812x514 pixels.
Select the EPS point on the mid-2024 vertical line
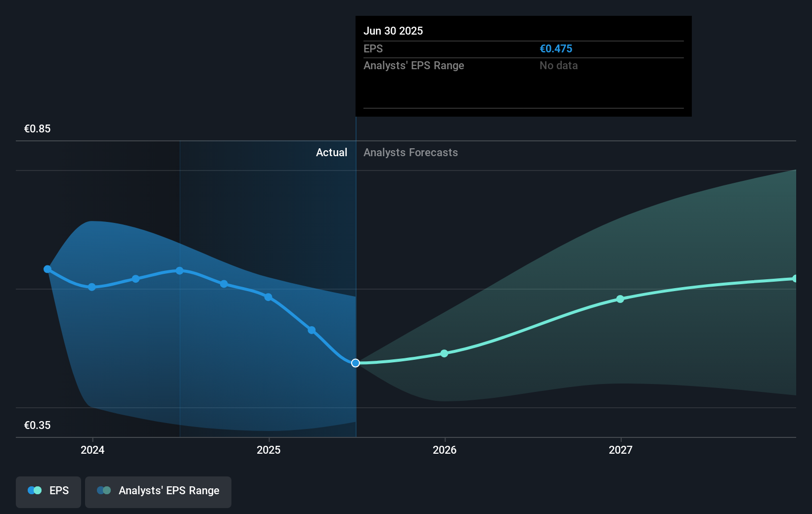[x=180, y=271]
